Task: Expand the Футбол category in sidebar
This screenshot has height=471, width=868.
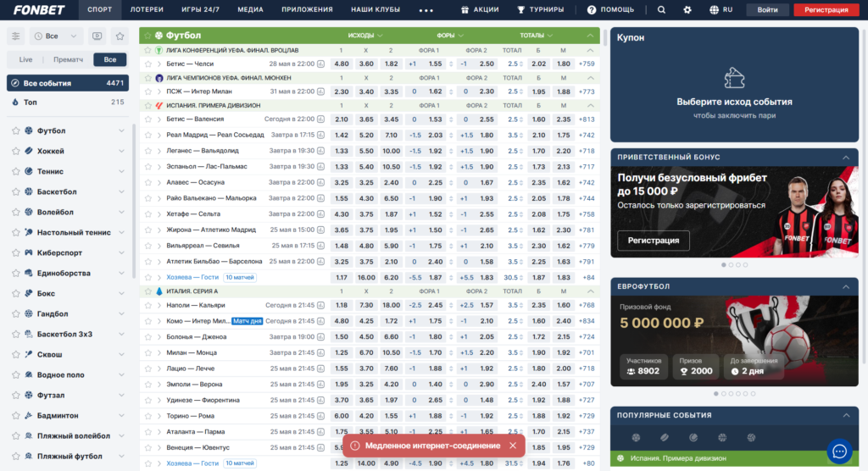Action: (x=121, y=130)
